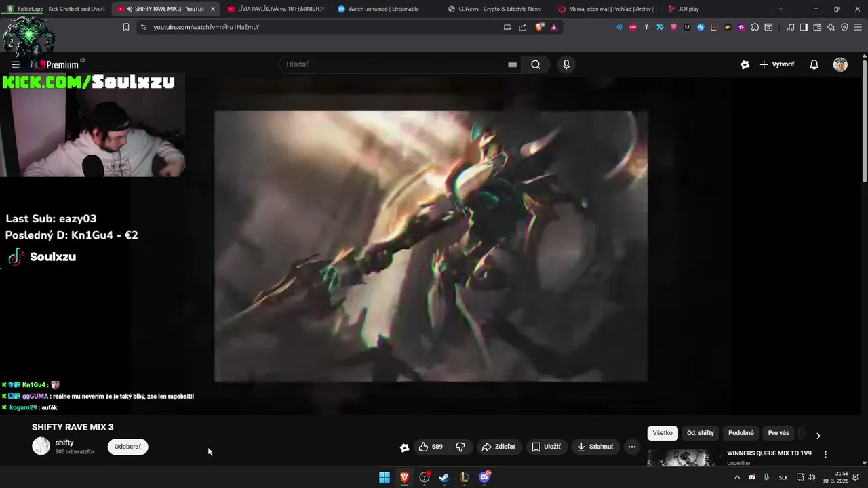Click the bookmark page icon

[125, 27]
